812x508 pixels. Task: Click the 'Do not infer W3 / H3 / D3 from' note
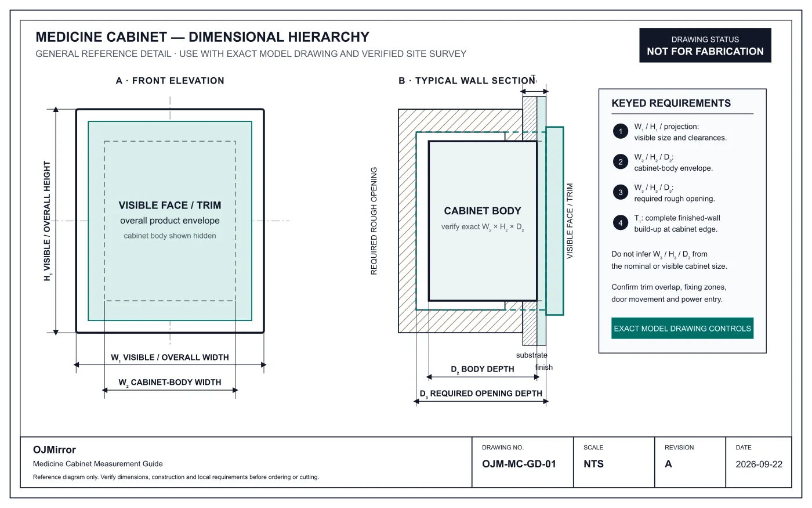pos(659,254)
